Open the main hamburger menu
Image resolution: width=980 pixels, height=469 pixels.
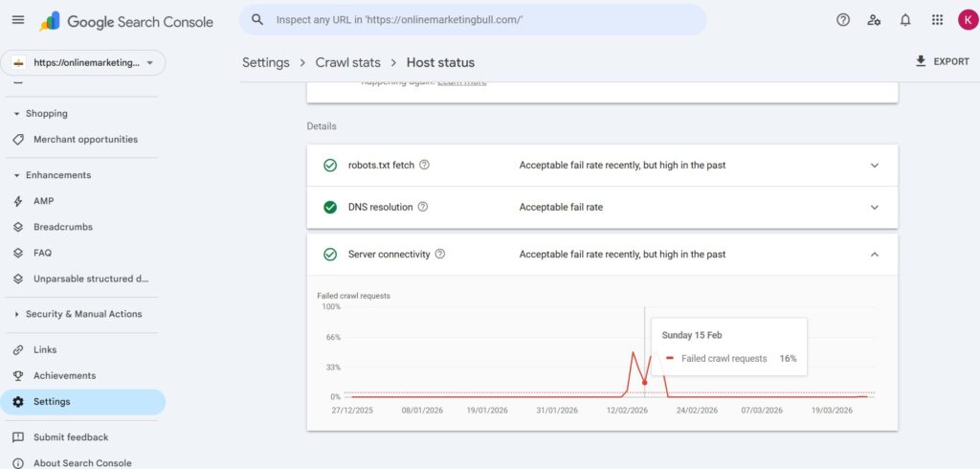click(x=18, y=20)
